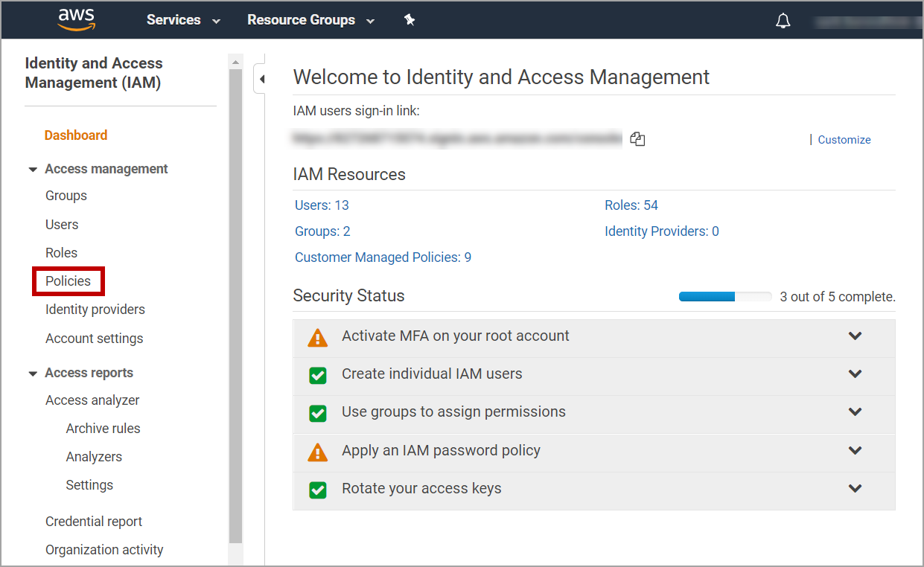Click Customer Managed Policies: 9 link
Image resolution: width=924 pixels, height=567 pixels.
(383, 257)
